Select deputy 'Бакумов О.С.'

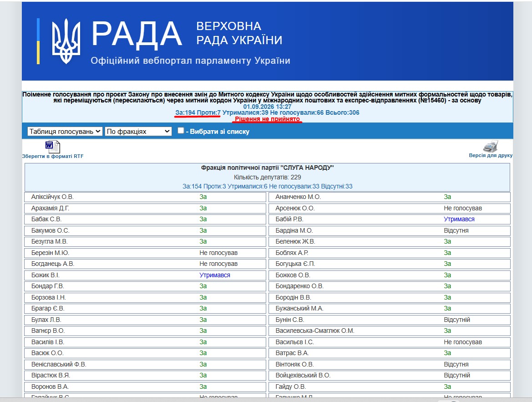pos(50,230)
